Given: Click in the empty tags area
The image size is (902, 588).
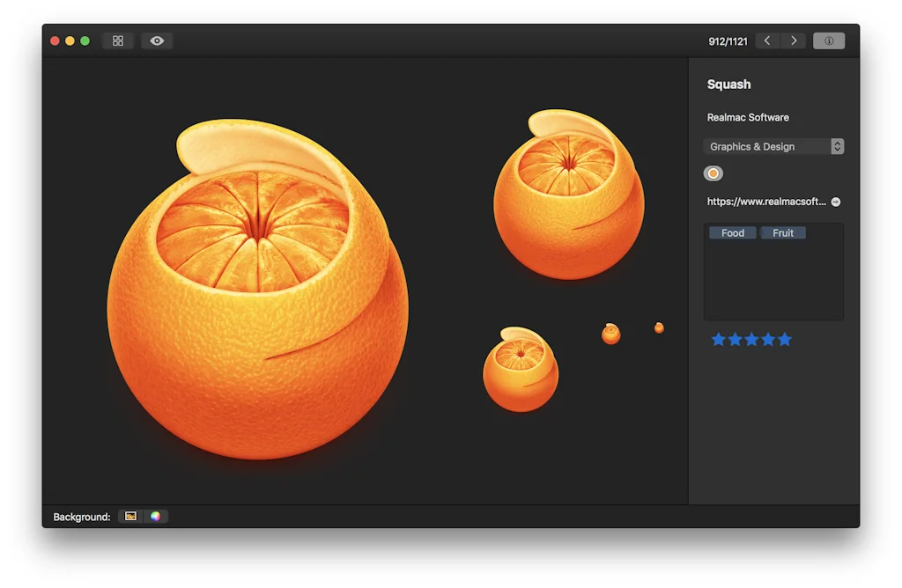Looking at the screenshot, I should click(x=773, y=282).
